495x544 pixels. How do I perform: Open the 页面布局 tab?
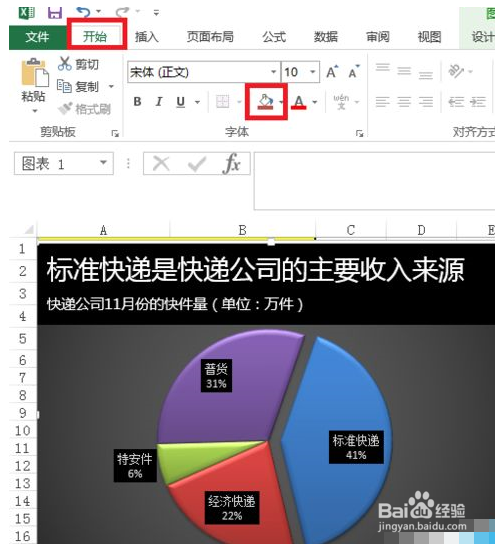tap(210, 37)
